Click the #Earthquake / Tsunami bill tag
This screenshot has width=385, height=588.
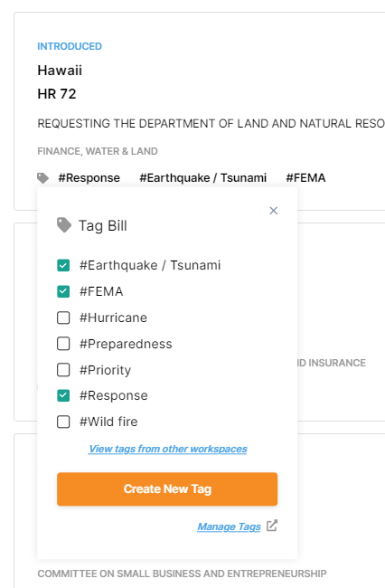click(x=203, y=177)
